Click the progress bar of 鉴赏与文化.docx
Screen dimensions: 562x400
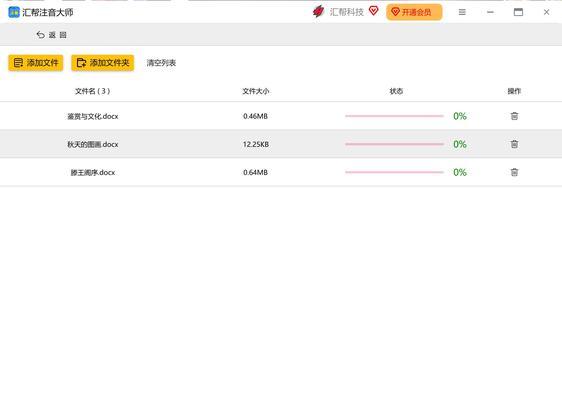(394, 116)
